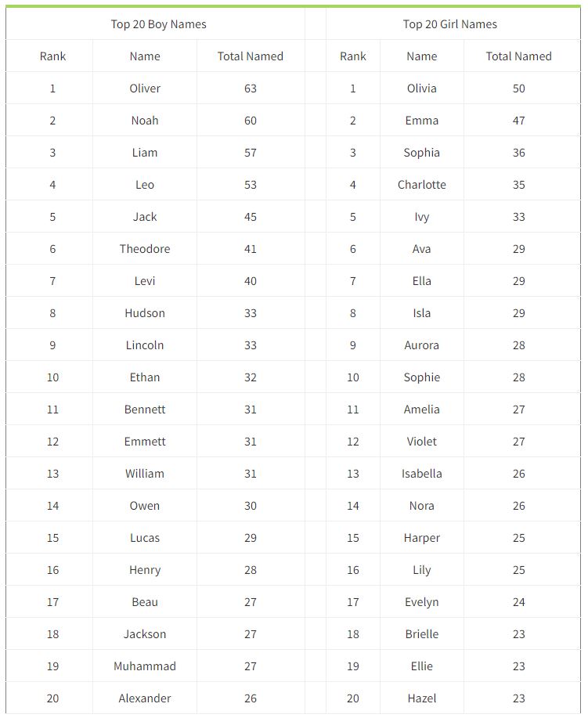The image size is (588, 718).
Task: Click the girl name Olivia cell
Action: (x=422, y=88)
